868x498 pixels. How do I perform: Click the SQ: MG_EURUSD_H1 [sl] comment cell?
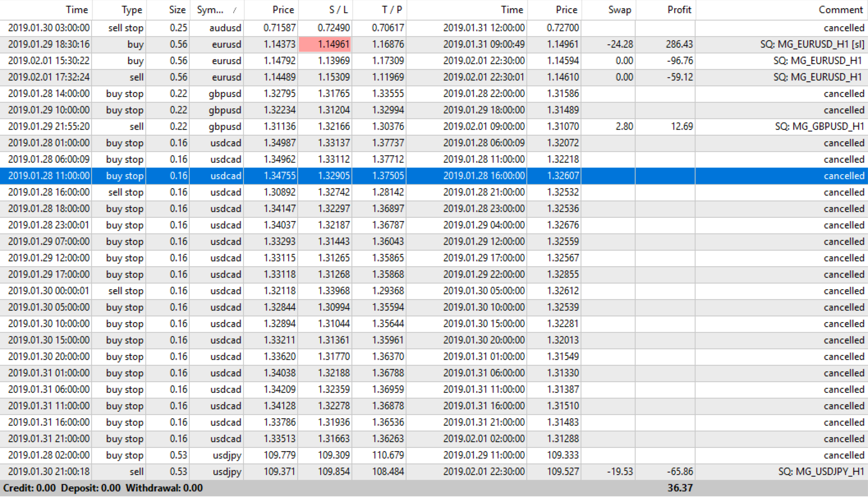(x=812, y=44)
